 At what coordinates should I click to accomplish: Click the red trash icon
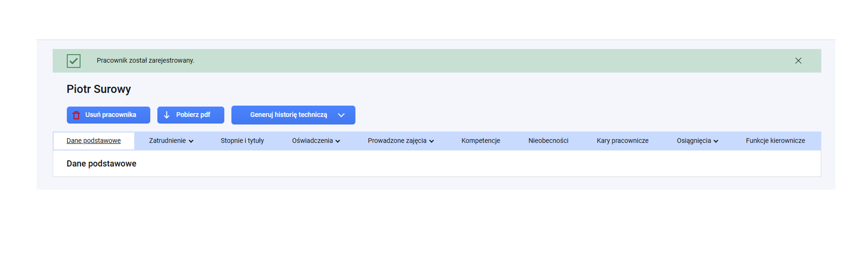(76, 115)
